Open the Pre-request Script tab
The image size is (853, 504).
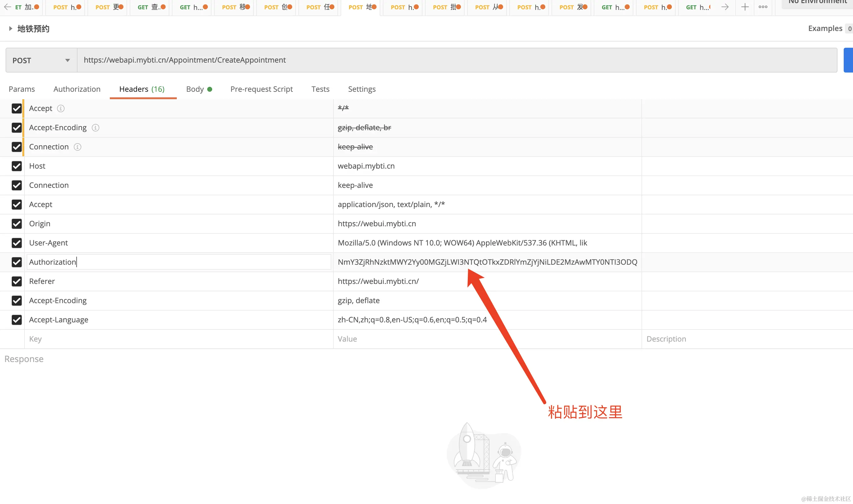click(261, 89)
